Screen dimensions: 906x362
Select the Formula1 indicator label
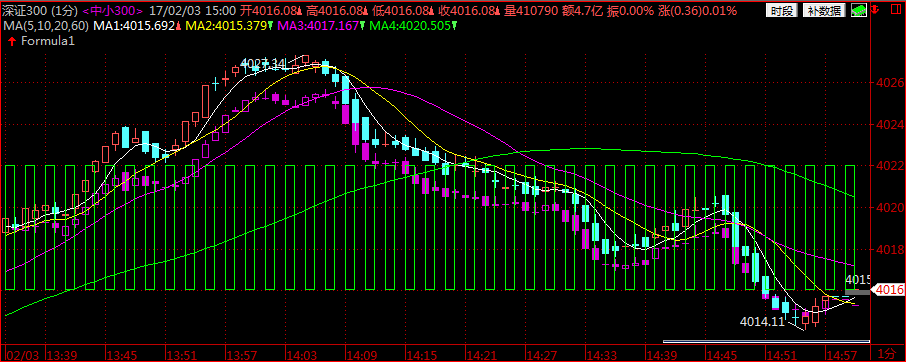tap(47, 41)
